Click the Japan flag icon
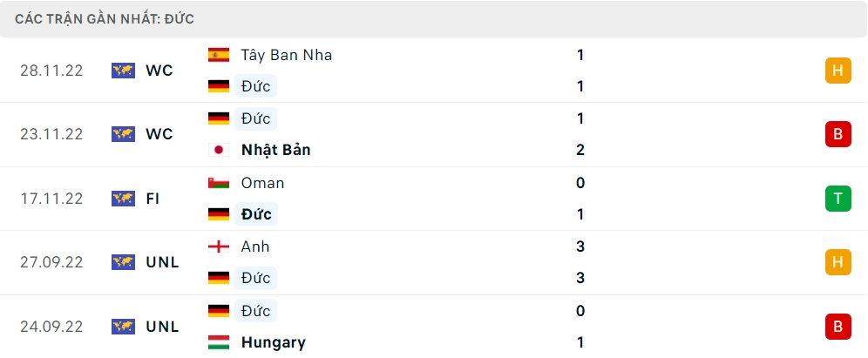Image resolution: width=868 pixels, height=358 pixels. click(x=219, y=150)
